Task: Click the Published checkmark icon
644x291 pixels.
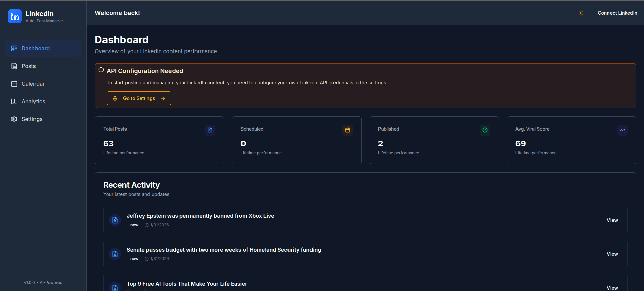Action: point(485,130)
